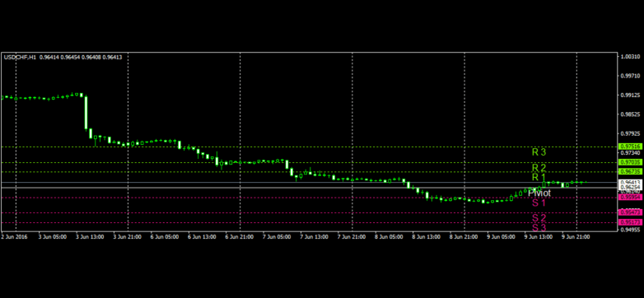The height and width of the screenshot is (298, 644).
Task: Click the 9 Jun 21:00 time label
Action: click(576, 237)
